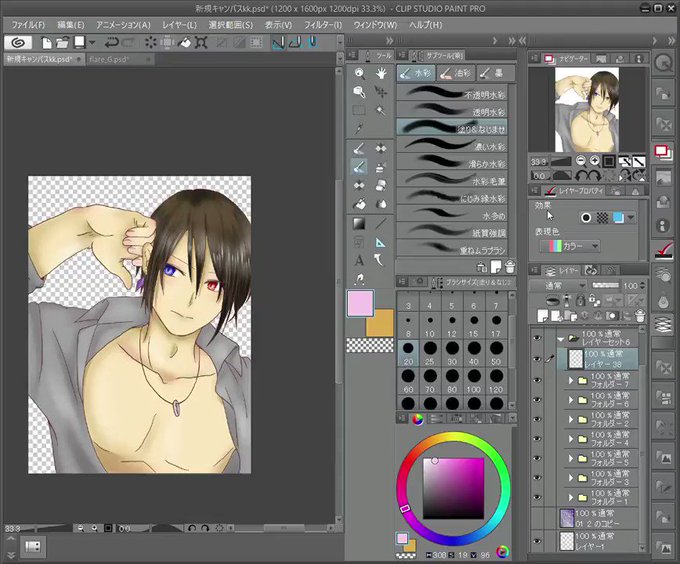The height and width of the screenshot is (564, 680).
Task: Hide フォルダー7 with its eye icon
Action: 537,380
